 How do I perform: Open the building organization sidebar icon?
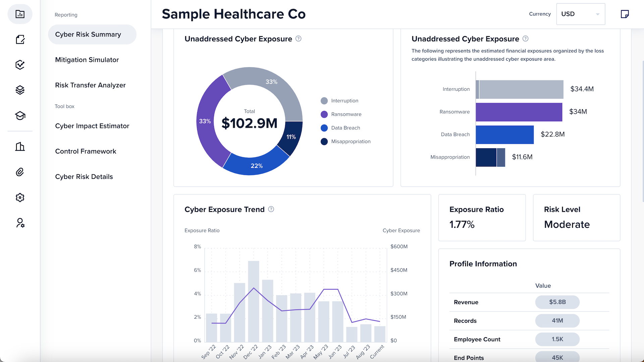20,146
